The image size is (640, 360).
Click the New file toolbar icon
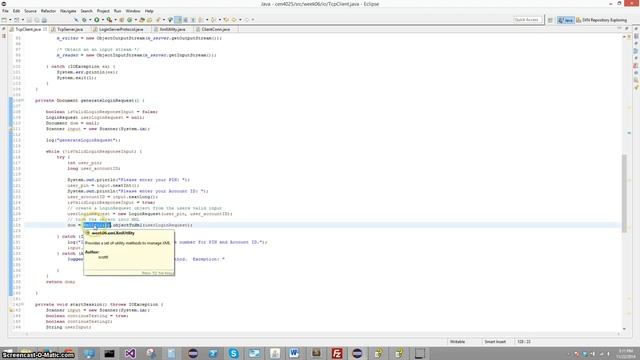pyautogui.click(x=4, y=20)
